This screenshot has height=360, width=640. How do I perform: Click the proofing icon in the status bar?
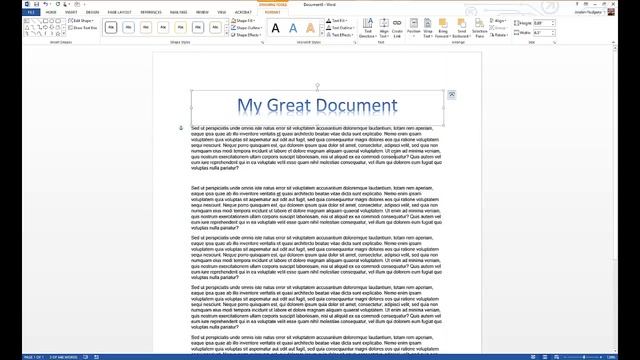[85, 357]
